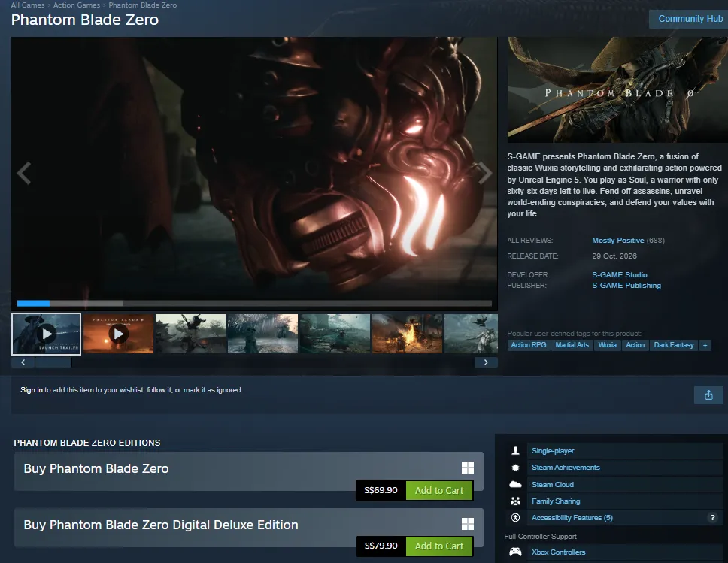Add Phantom Blade Zero standard to cart
728x563 pixels.
point(439,491)
